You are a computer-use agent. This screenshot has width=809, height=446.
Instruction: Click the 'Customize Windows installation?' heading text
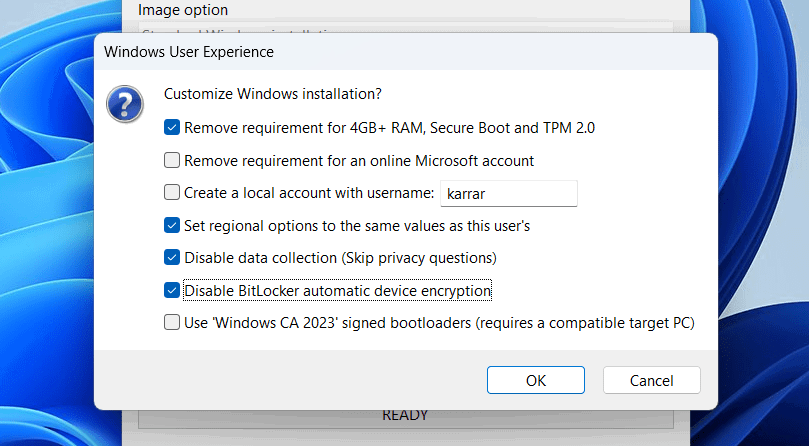(x=272, y=95)
